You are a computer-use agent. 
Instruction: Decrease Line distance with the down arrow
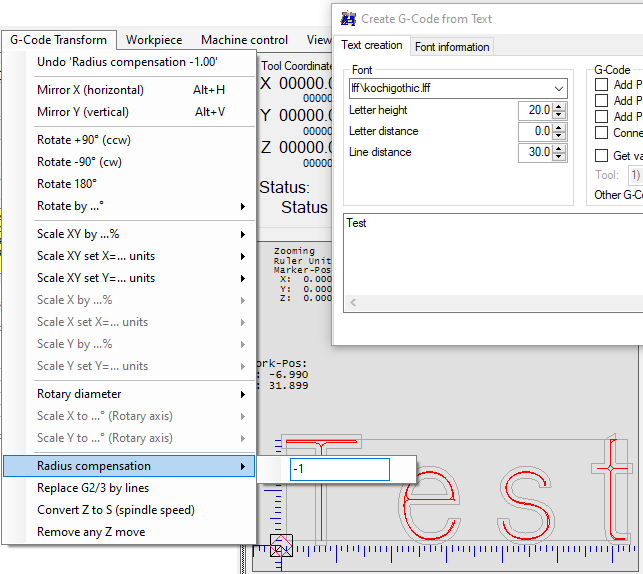[x=561, y=157]
